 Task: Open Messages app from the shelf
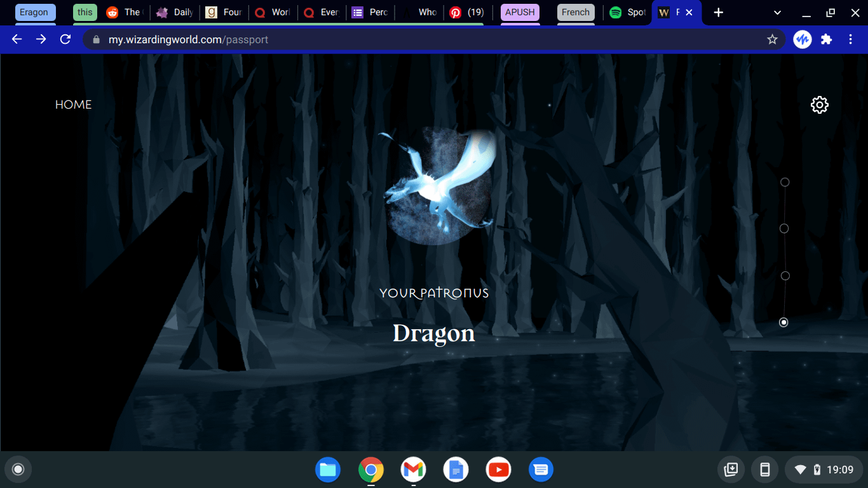[541, 470]
